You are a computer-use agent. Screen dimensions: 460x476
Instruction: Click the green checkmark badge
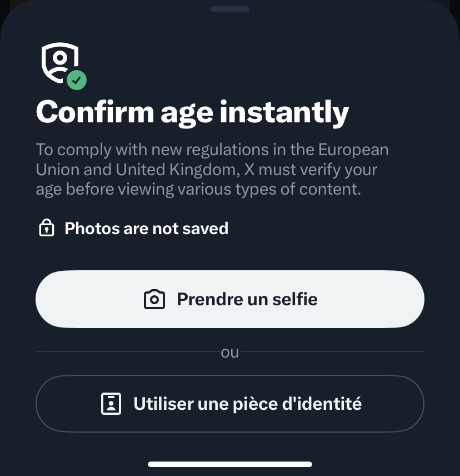tap(77, 80)
